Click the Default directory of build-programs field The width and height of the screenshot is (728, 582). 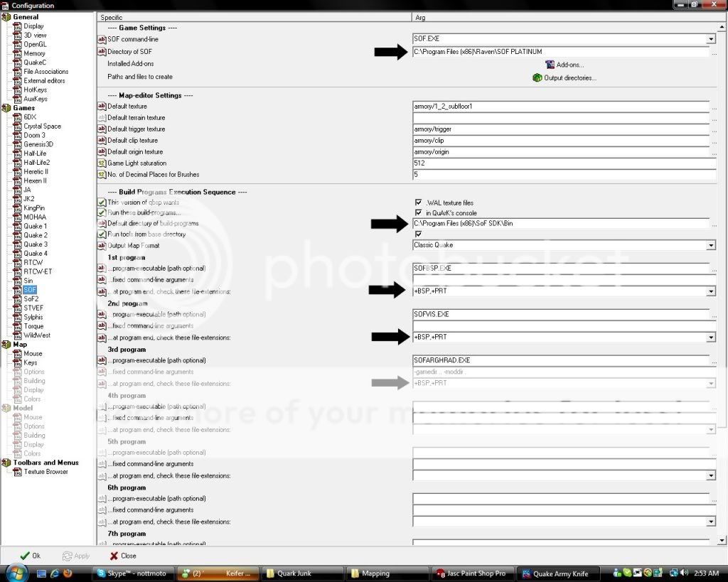(x=561, y=223)
